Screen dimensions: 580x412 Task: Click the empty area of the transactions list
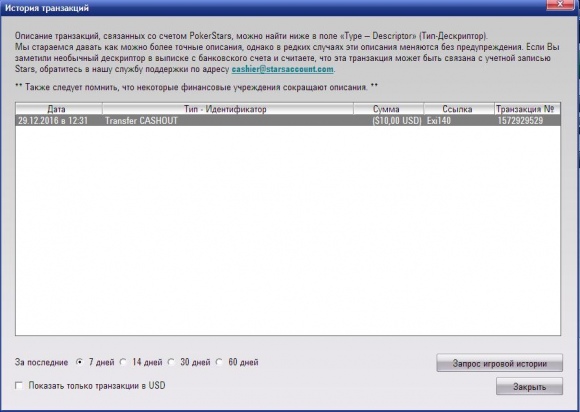[x=288, y=230]
